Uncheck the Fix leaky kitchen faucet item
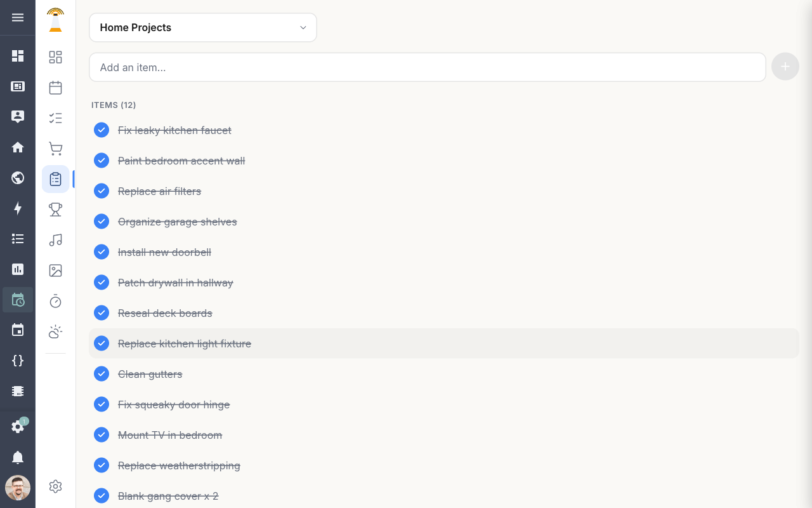The image size is (812, 508). 101,130
